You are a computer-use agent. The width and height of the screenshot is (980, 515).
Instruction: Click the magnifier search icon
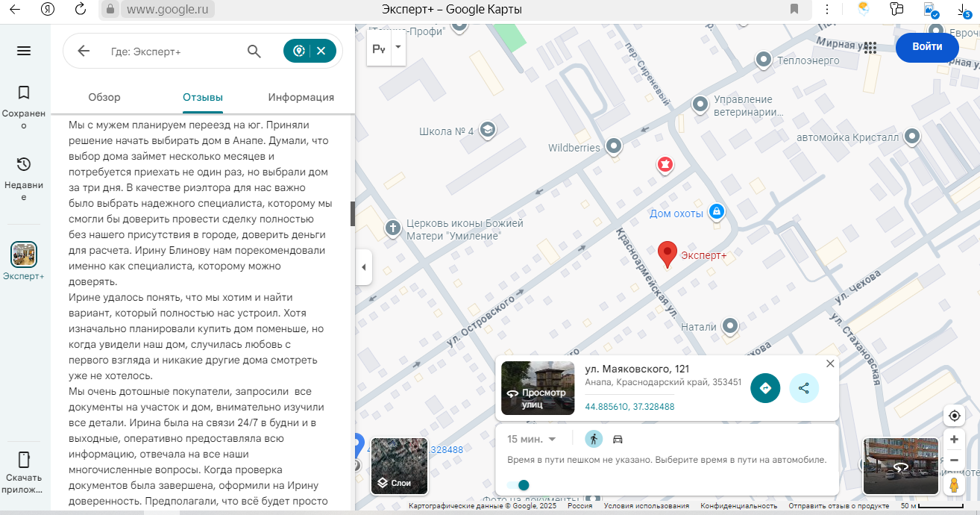click(254, 51)
